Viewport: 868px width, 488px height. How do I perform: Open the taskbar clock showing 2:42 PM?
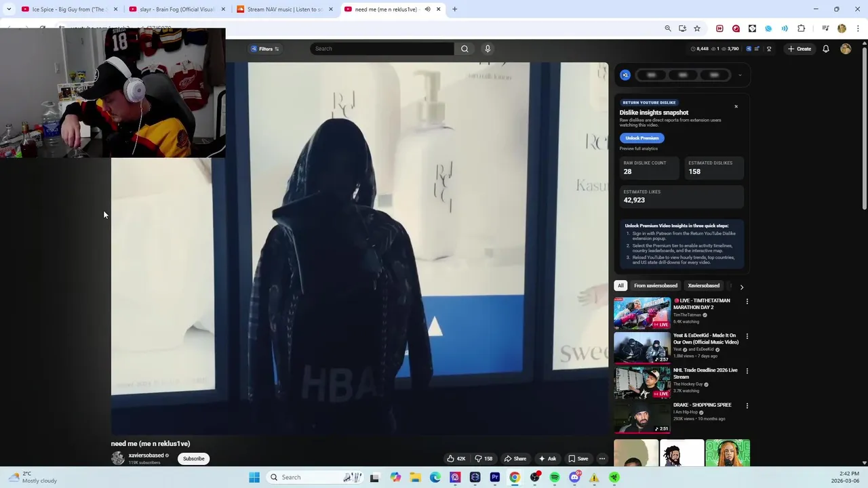coord(844,477)
